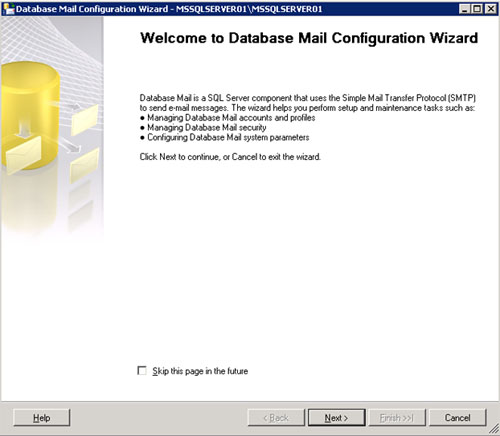Click the wizard icon in the title bar

pos(8,9)
